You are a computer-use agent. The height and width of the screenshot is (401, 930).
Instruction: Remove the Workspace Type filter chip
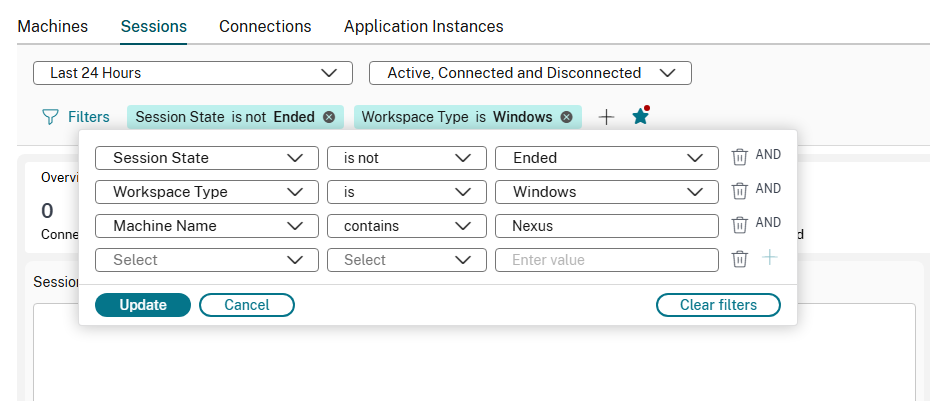[566, 117]
